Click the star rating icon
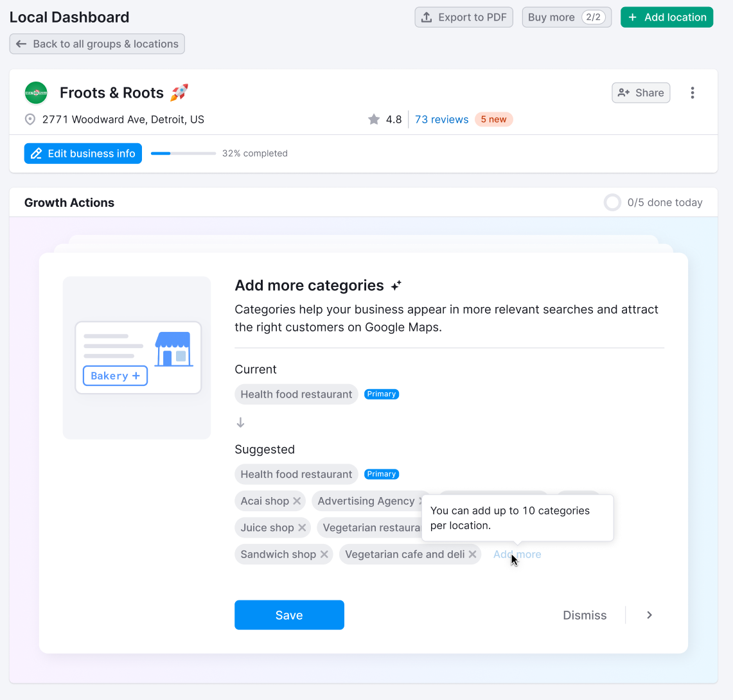This screenshot has width=733, height=700. (x=374, y=119)
